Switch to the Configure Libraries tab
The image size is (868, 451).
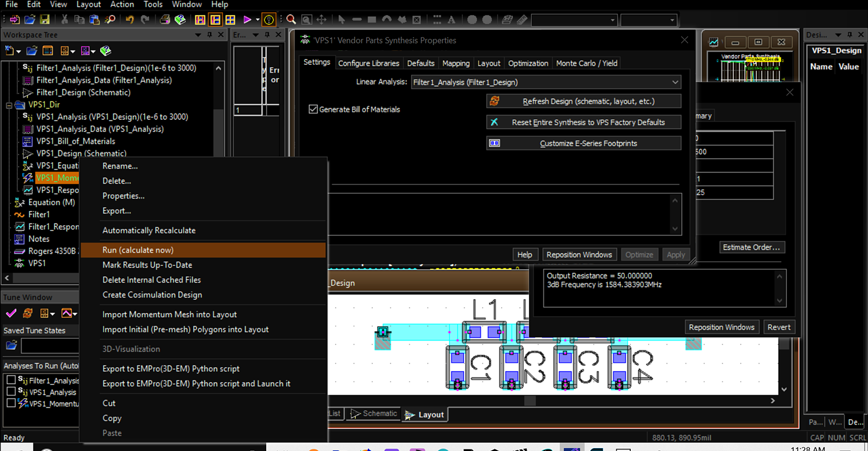(x=369, y=63)
